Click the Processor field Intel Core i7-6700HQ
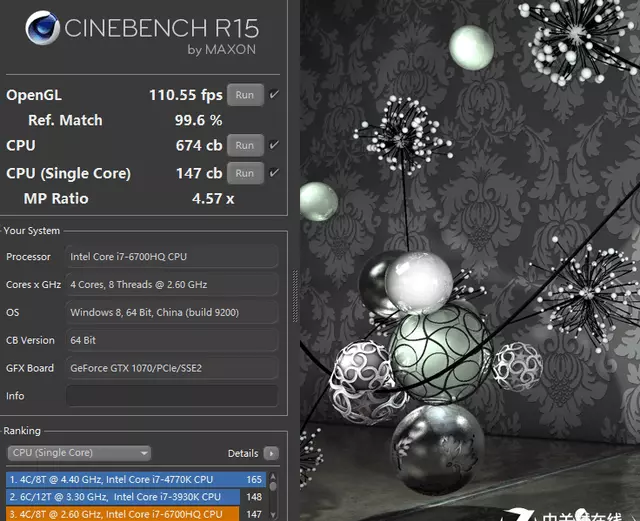 [172, 256]
